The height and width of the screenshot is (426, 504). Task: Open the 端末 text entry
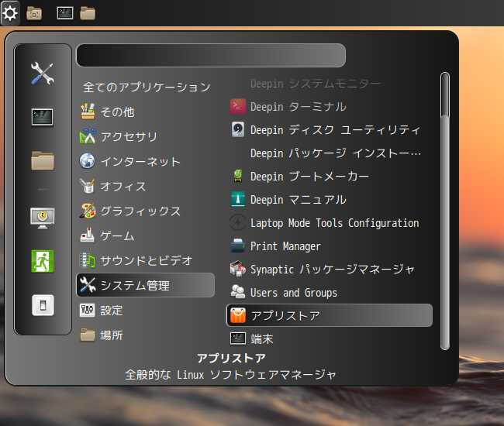pos(262,339)
